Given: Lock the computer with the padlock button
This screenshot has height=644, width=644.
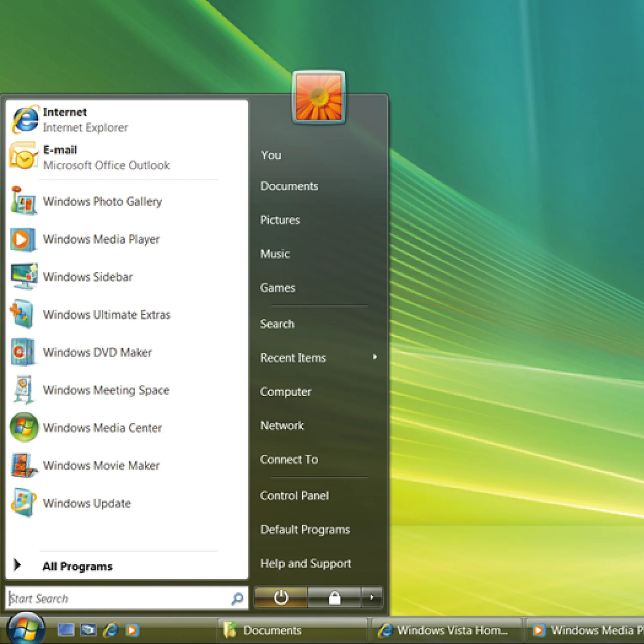Looking at the screenshot, I should point(334,597).
